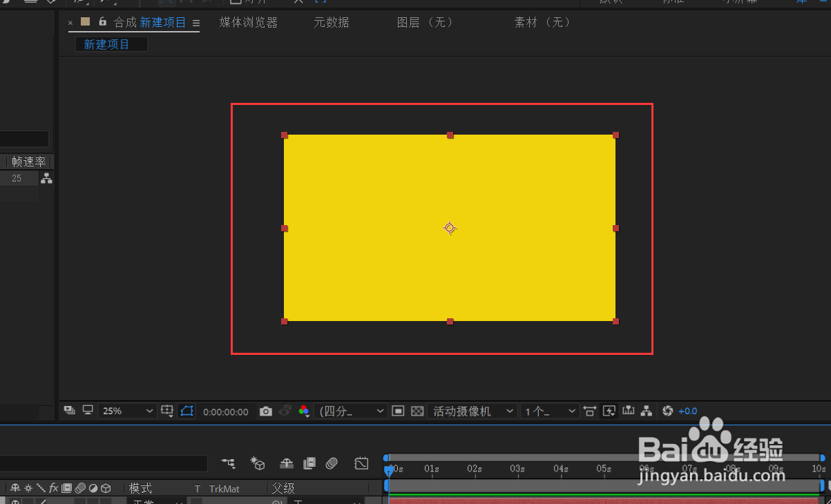
Task: Click the top-middle handle of yellow solid
Action: click(450, 135)
